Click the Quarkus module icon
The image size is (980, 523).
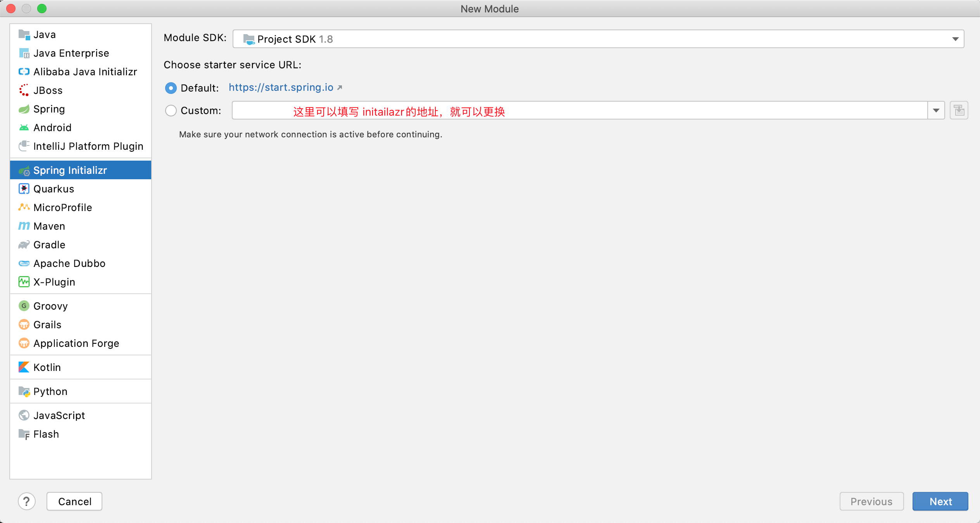tap(24, 189)
